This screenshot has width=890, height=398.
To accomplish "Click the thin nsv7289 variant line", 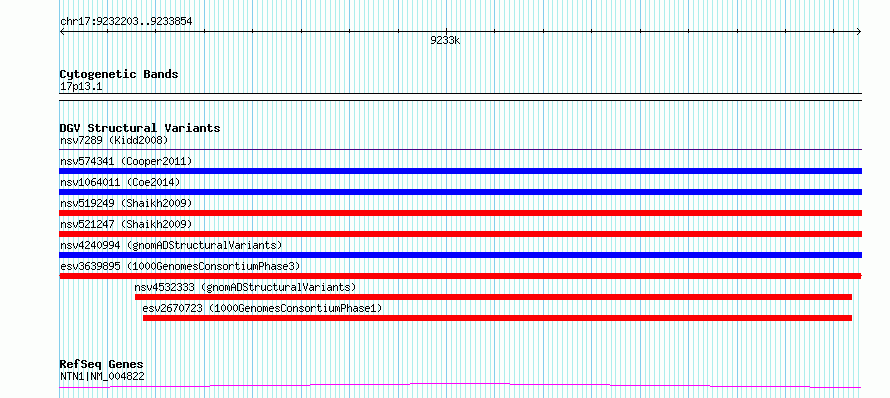I will 460,149.
